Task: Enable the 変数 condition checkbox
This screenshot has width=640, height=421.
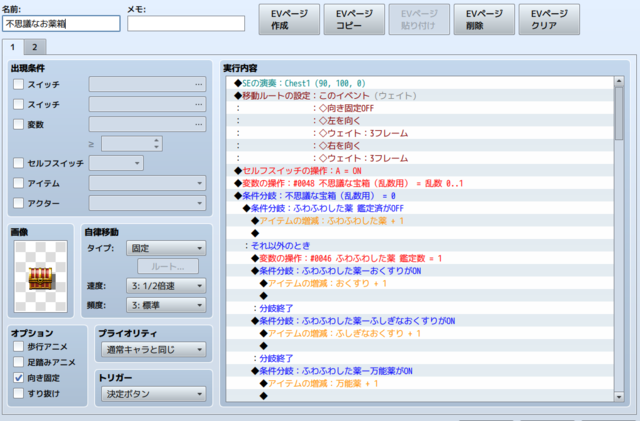Action: [18, 124]
